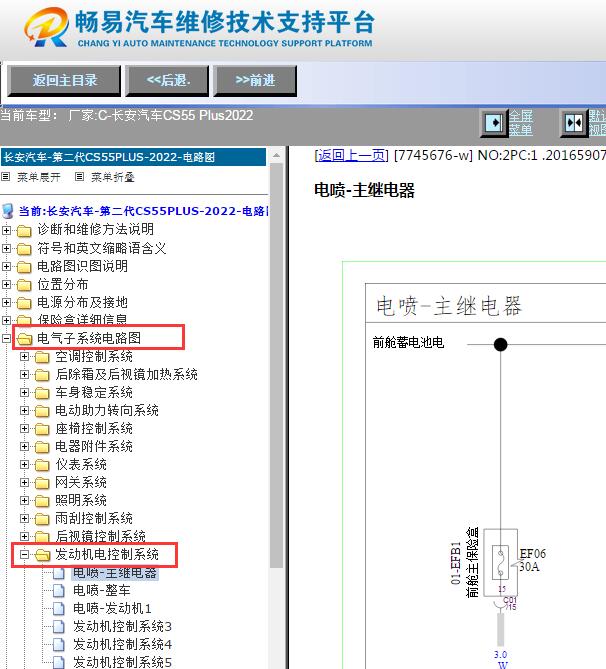The image size is (606, 669).
Task: Click the 照明系统 folder icon
Action: pyautogui.click(x=42, y=501)
